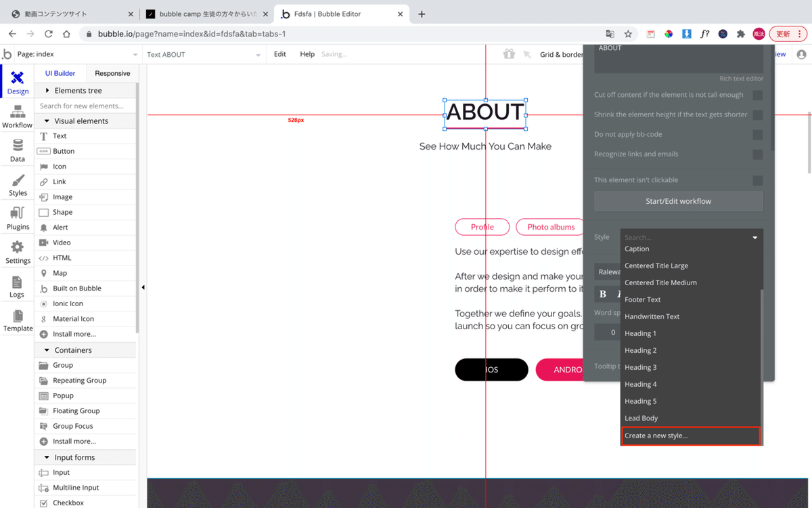The image size is (812, 508).
Task: Open the Page: index dropdown
Action: [x=78, y=54]
